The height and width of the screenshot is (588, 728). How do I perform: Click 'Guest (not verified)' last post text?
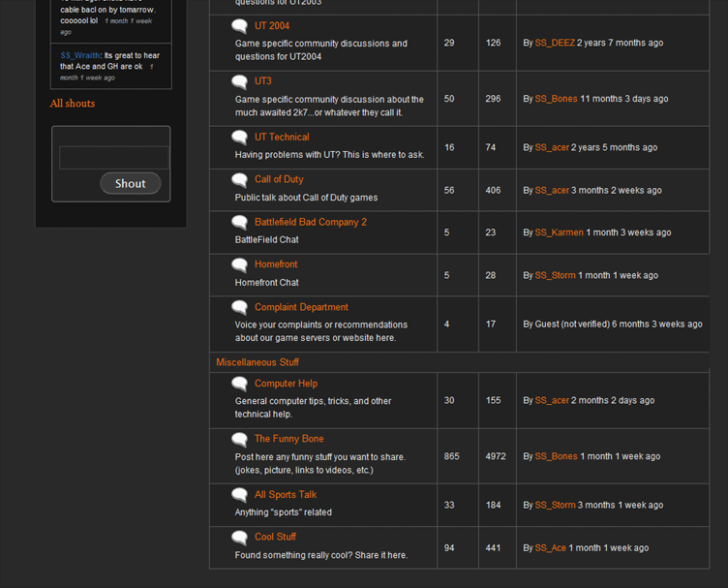pos(572,325)
